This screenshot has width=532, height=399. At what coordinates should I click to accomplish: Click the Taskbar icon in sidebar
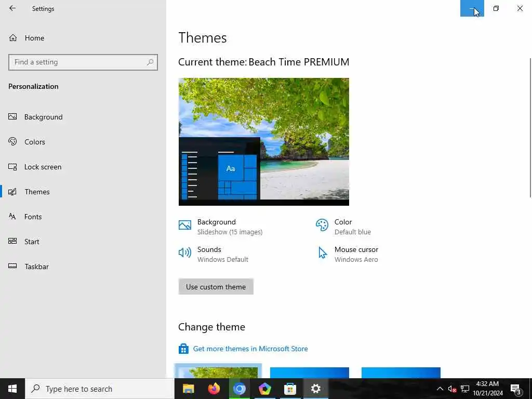pos(12,267)
